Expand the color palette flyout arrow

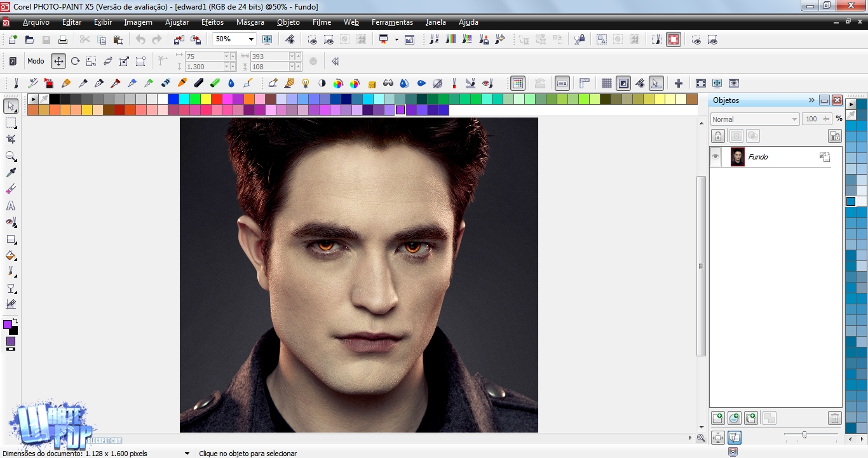tap(33, 99)
